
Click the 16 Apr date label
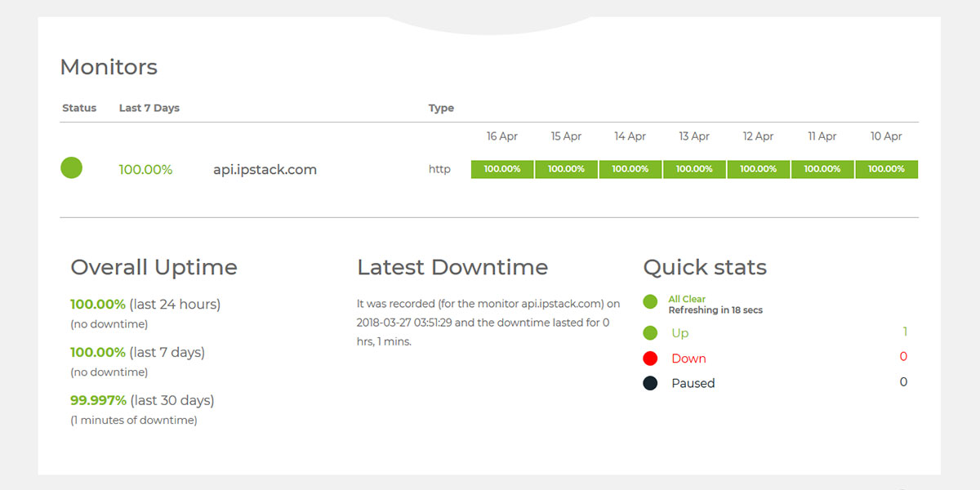(502, 136)
